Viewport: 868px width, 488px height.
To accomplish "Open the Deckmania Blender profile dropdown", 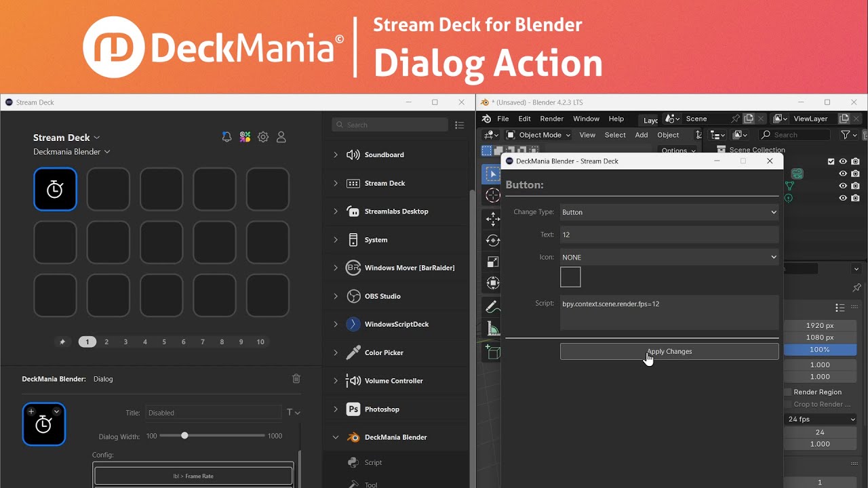I will (x=72, y=152).
